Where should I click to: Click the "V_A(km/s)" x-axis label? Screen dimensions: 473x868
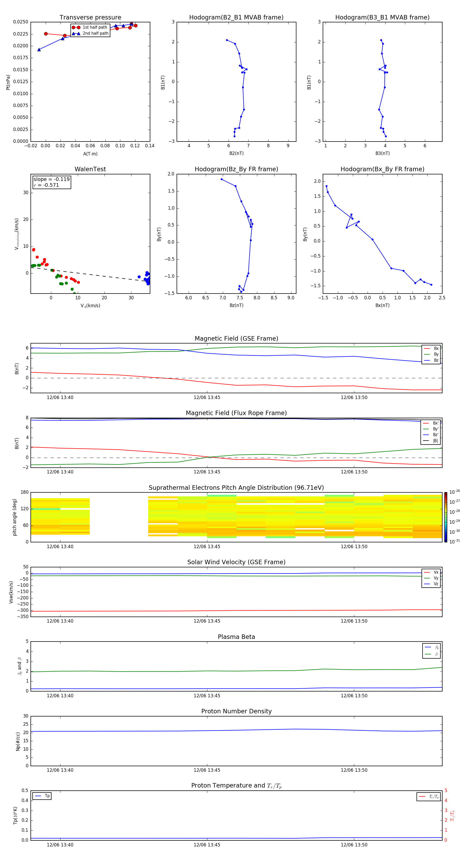(90, 306)
